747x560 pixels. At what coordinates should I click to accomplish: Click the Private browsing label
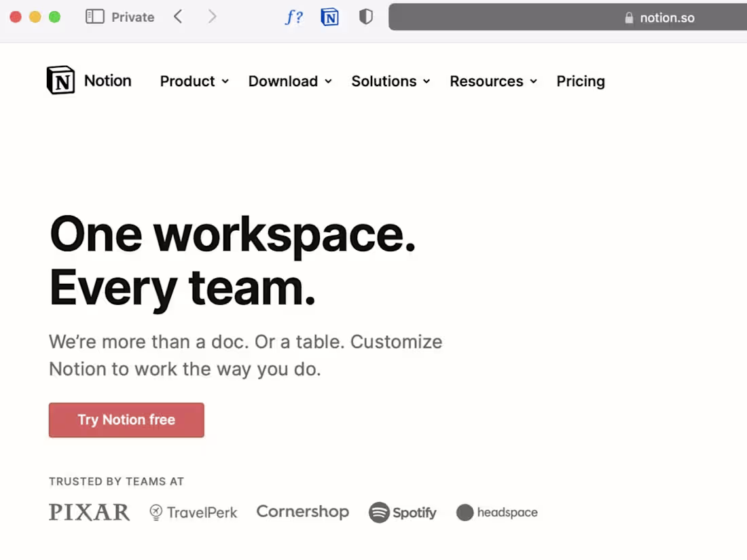[x=133, y=16]
